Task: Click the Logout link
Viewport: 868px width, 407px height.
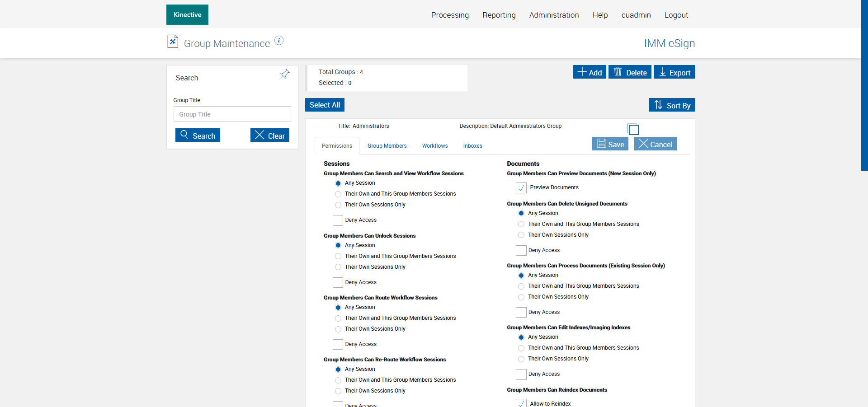Action: click(x=676, y=15)
